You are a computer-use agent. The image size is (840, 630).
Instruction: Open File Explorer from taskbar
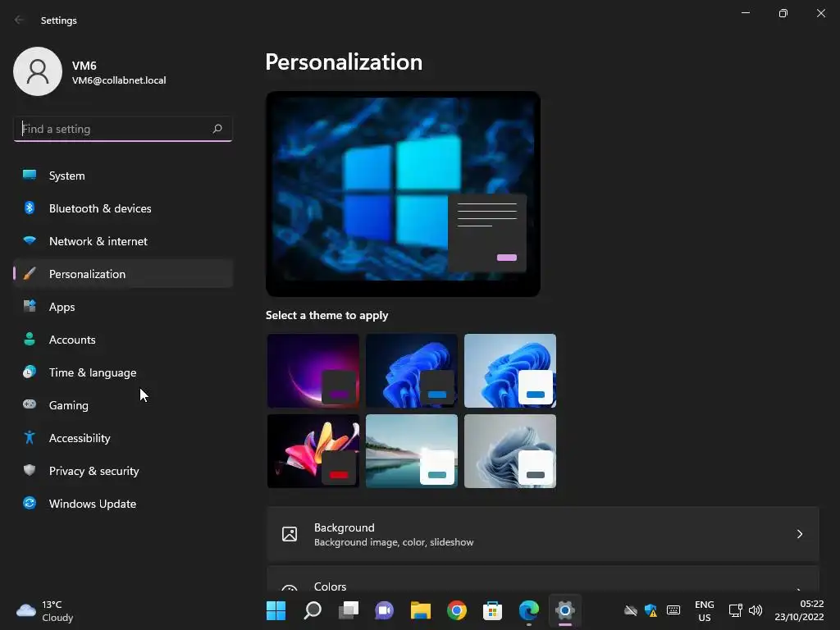point(421,610)
